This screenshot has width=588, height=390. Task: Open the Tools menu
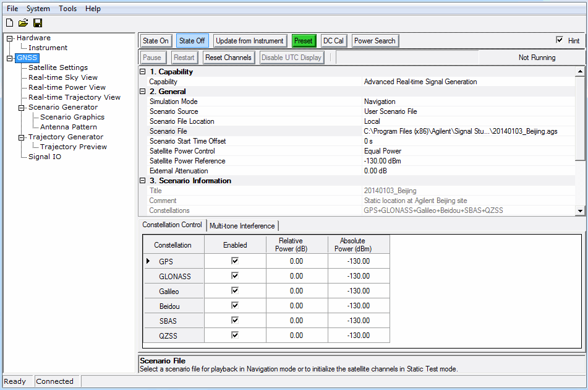point(67,8)
